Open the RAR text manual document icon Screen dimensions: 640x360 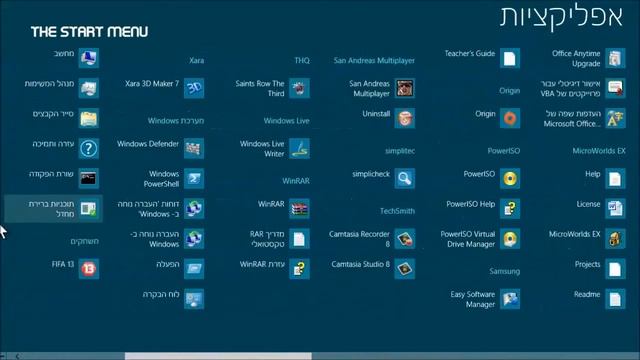(x=299, y=239)
